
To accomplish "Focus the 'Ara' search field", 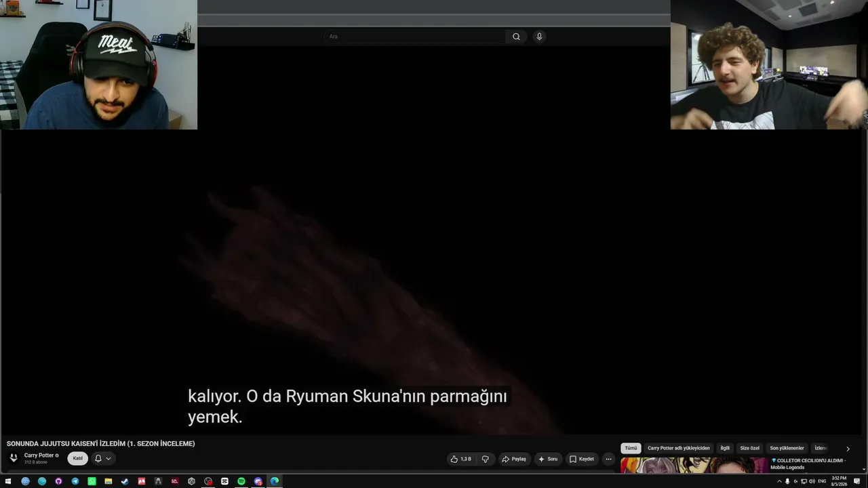I will click(414, 37).
